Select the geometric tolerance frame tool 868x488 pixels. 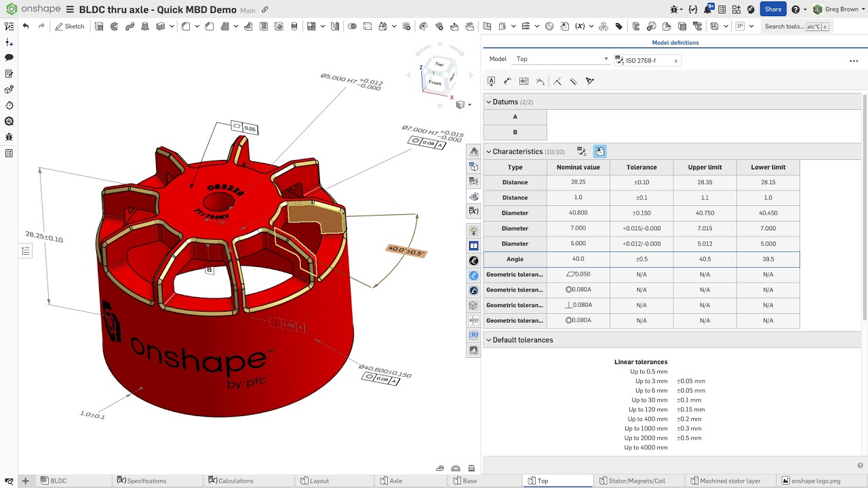click(524, 81)
